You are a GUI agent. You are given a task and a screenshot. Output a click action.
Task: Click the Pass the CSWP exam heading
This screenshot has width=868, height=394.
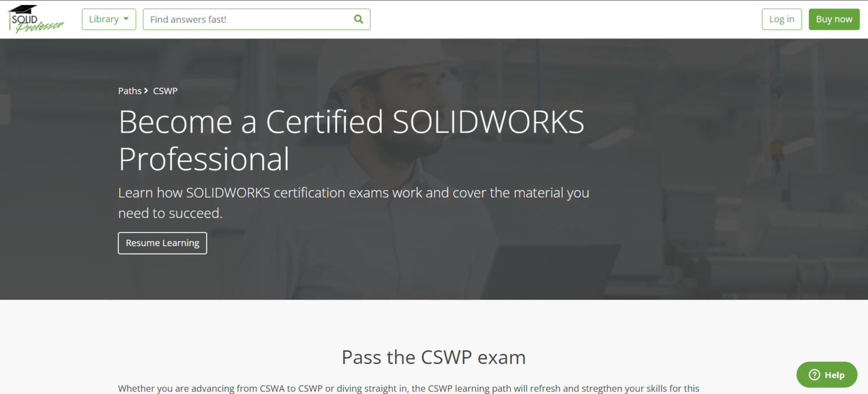(433, 357)
